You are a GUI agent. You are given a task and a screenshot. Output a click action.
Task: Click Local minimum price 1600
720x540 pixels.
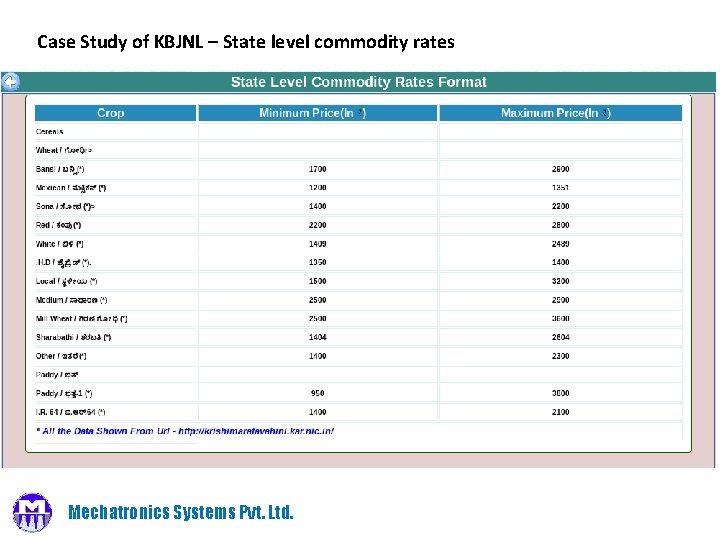317,281
